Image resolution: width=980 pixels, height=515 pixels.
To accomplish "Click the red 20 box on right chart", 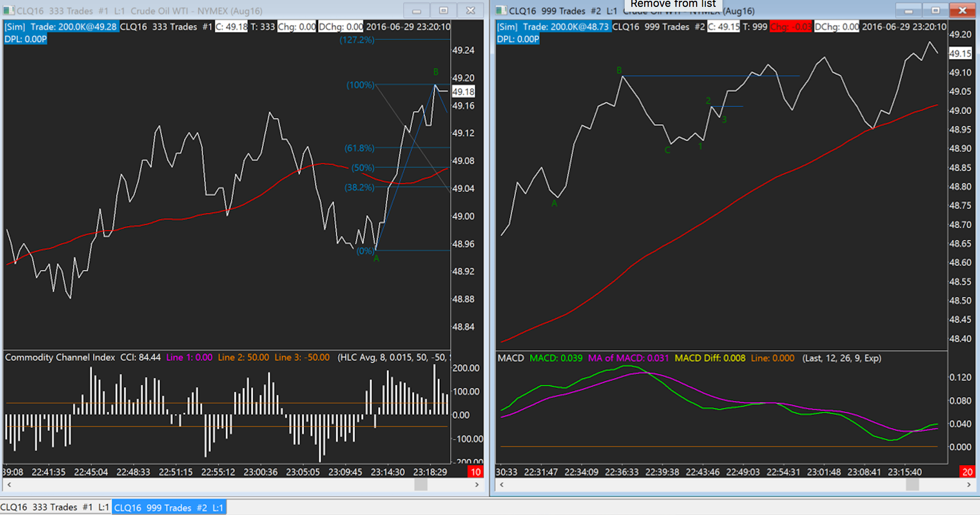I will tap(967, 472).
